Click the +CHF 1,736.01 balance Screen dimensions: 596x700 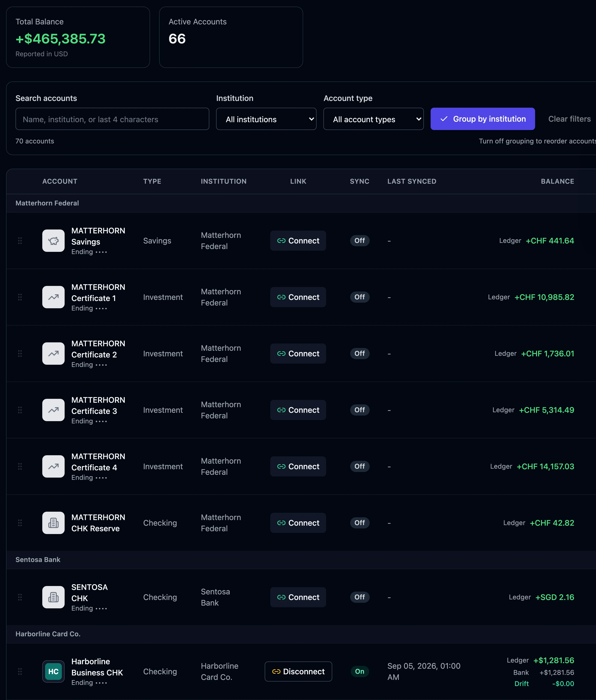pos(547,353)
